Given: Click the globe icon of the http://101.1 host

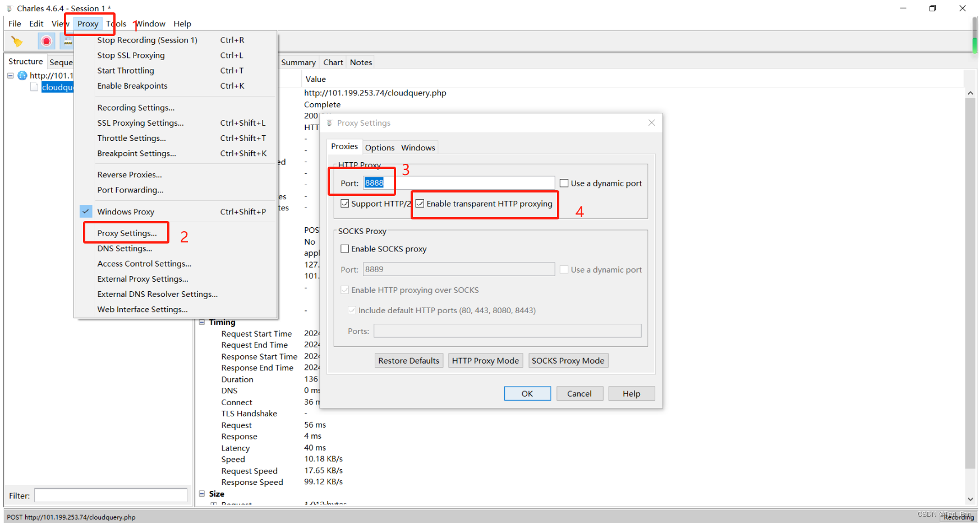Looking at the screenshot, I should point(22,75).
